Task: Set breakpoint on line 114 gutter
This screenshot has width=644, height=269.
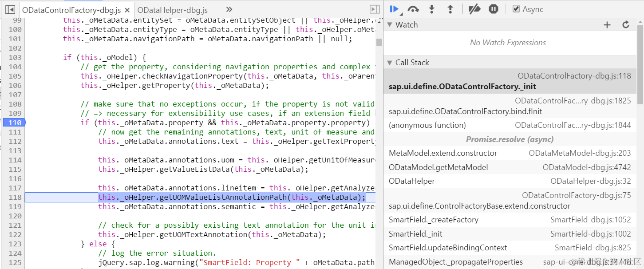Action: [x=15, y=160]
